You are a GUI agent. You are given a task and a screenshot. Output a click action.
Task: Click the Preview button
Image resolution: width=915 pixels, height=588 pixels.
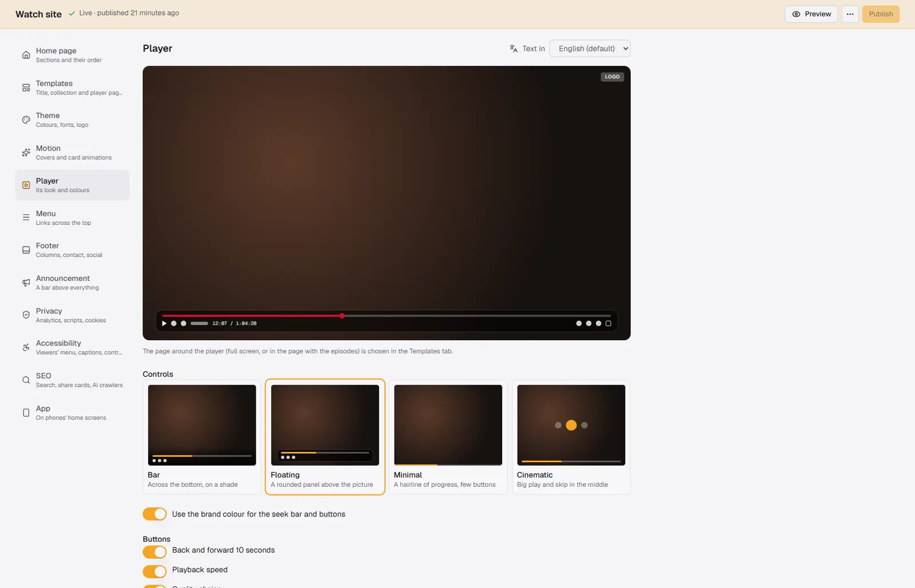pos(811,14)
